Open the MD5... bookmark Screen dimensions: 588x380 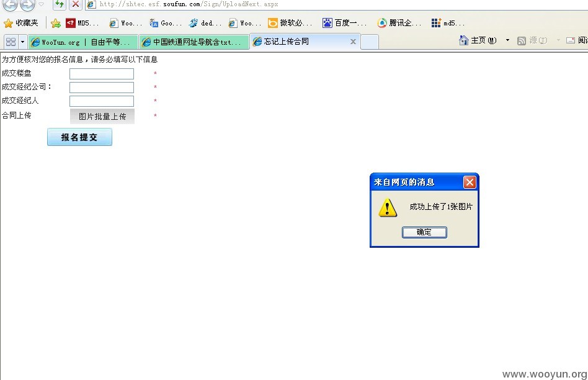[82, 23]
